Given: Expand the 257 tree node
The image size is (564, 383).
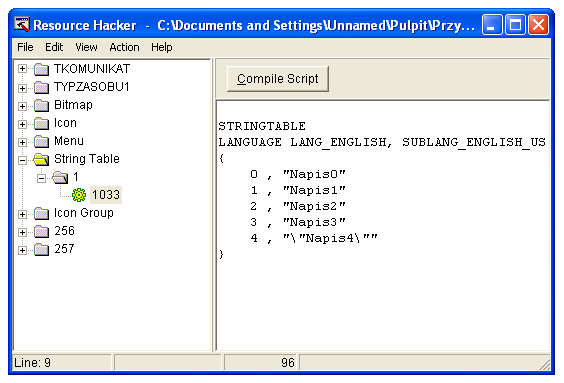Looking at the screenshot, I should pyautogui.click(x=22, y=250).
